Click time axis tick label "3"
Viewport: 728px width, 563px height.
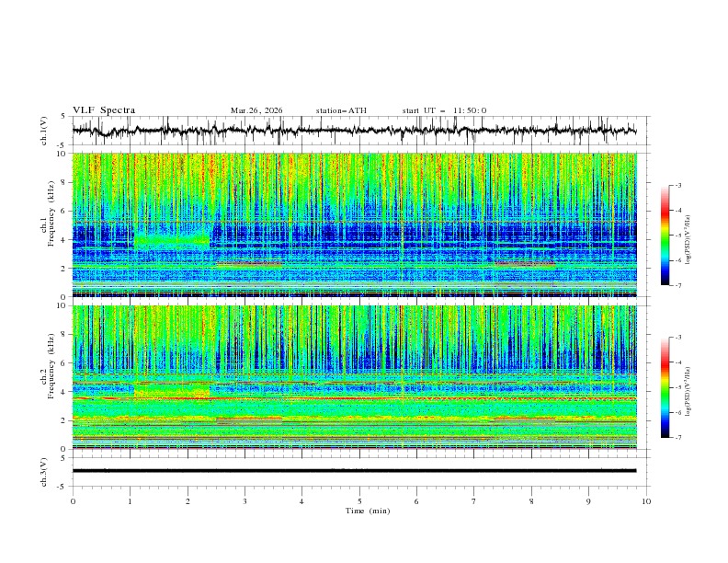click(x=245, y=501)
